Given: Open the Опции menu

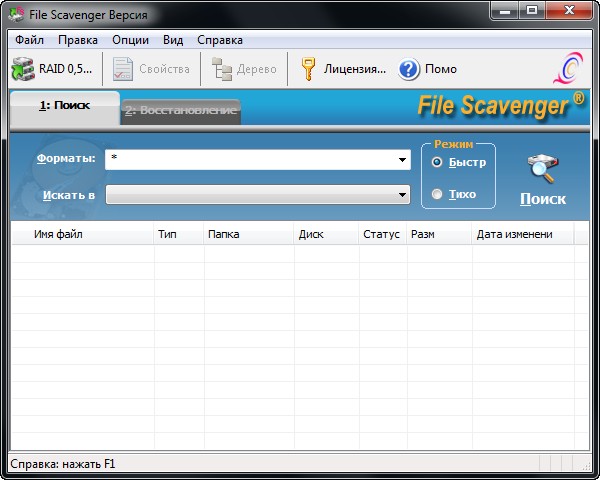Looking at the screenshot, I should 130,40.
